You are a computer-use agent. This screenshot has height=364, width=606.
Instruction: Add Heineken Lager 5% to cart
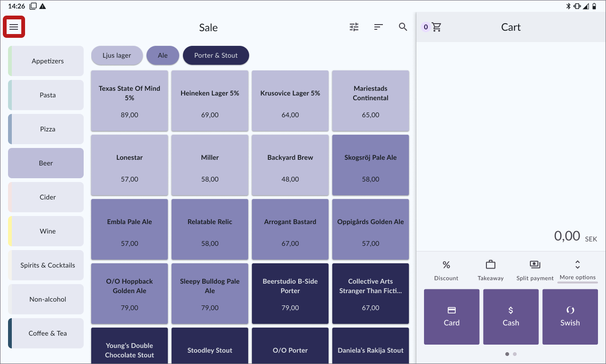click(x=210, y=101)
